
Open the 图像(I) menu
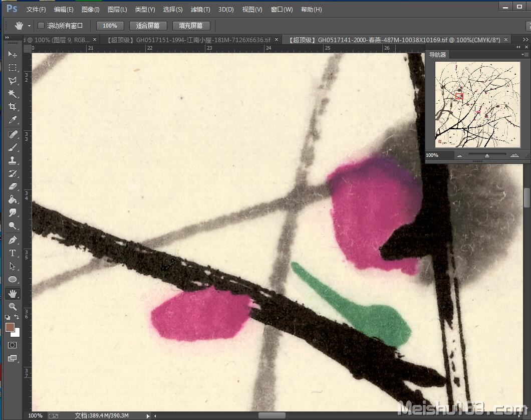pos(90,10)
